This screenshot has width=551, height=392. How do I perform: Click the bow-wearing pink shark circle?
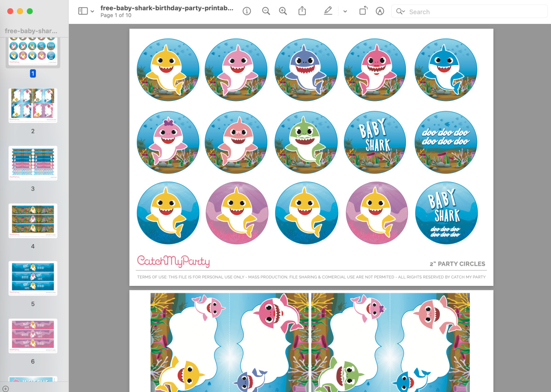pyautogui.click(x=168, y=142)
